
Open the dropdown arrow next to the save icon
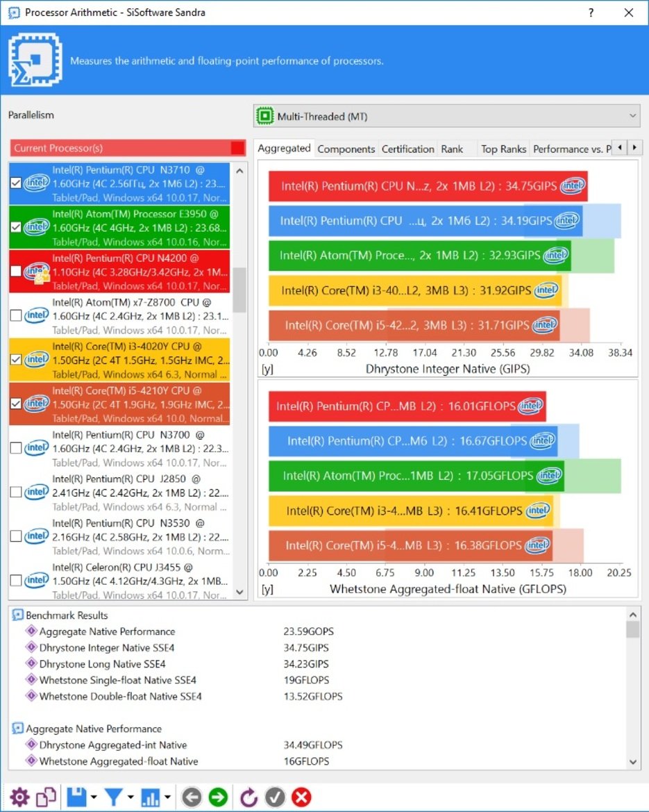pos(94,797)
